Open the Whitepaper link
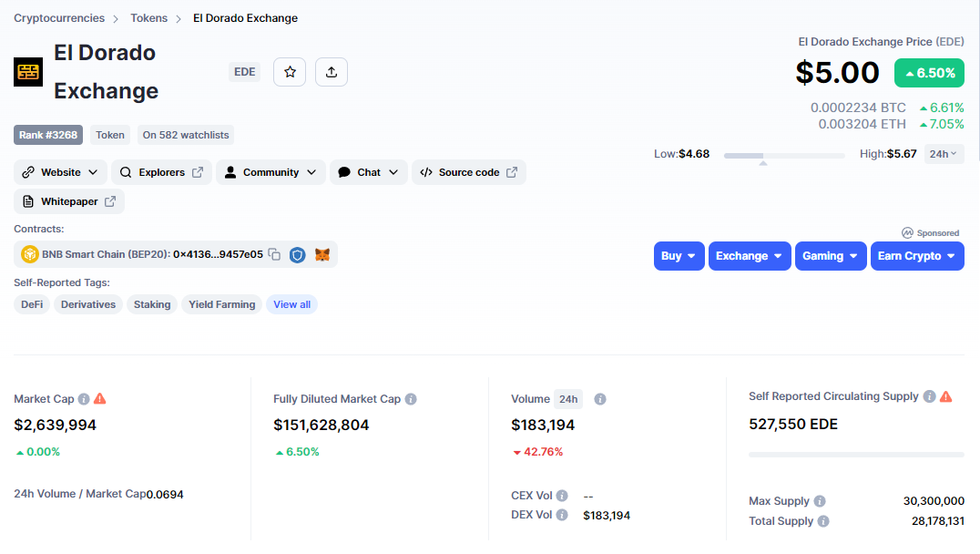980x554 pixels. 68,201
